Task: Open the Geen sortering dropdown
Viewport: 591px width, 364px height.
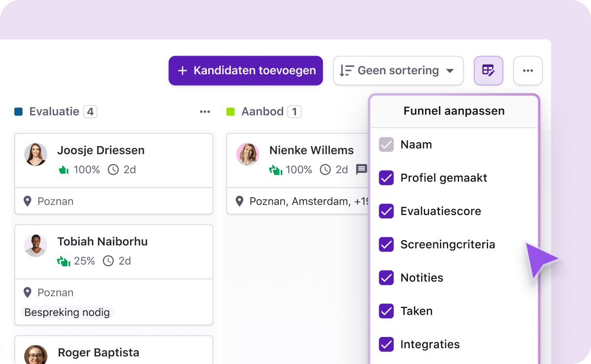Action: tap(398, 70)
